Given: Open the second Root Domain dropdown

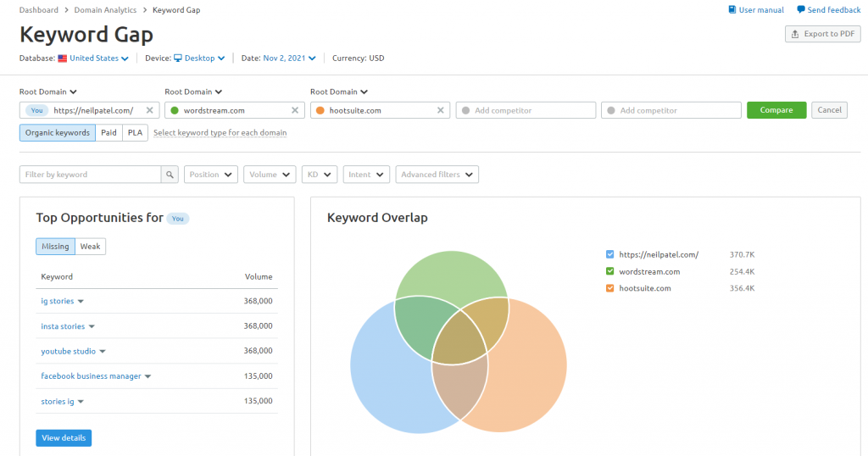Looking at the screenshot, I should pyautogui.click(x=193, y=92).
